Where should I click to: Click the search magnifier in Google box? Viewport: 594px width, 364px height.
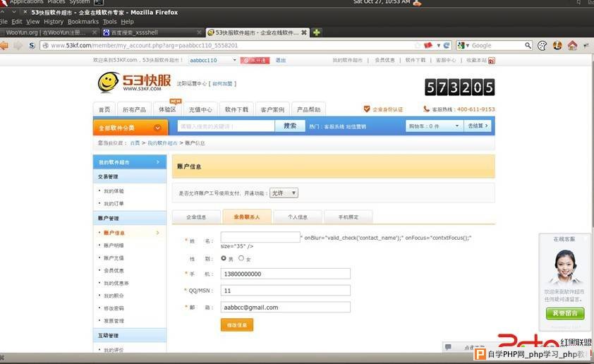coord(528,45)
